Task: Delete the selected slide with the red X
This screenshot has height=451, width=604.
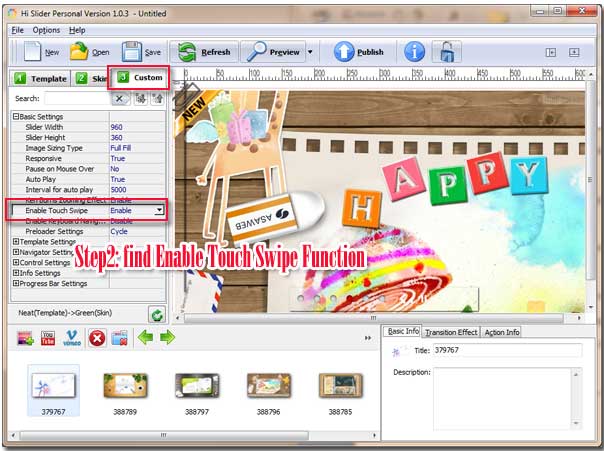Action: (x=97, y=338)
